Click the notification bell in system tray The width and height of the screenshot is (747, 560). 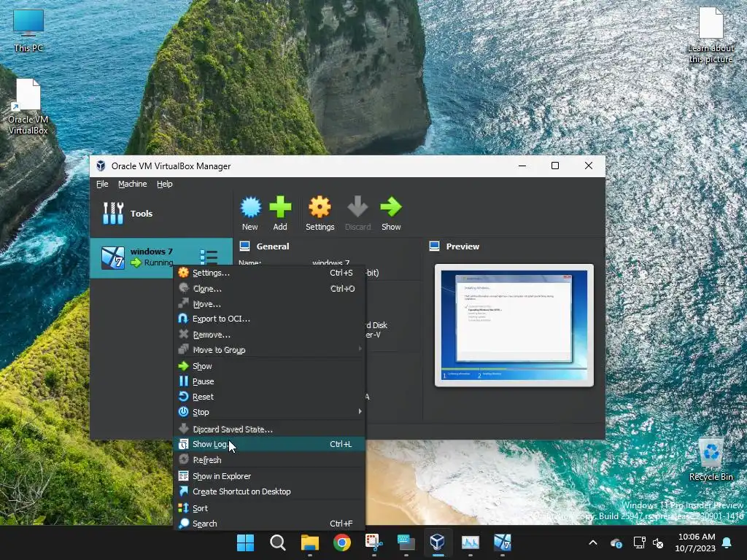[x=727, y=542]
